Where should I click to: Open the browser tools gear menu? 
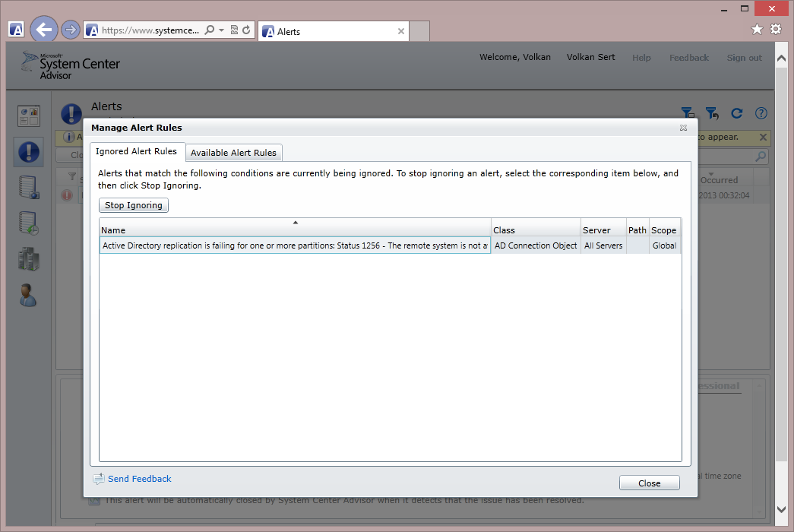[776, 30]
